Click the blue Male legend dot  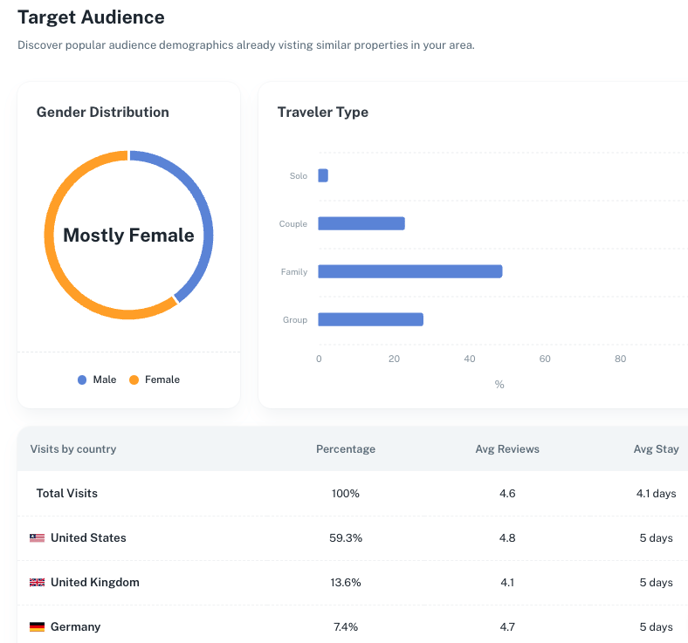82,380
